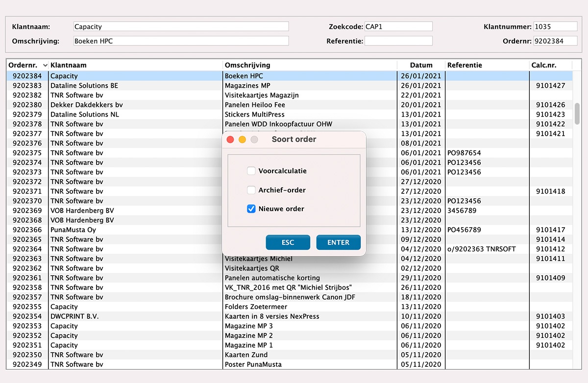Focus the empty Referentie input field
This screenshot has width=588, height=383.
click(398, 41)
